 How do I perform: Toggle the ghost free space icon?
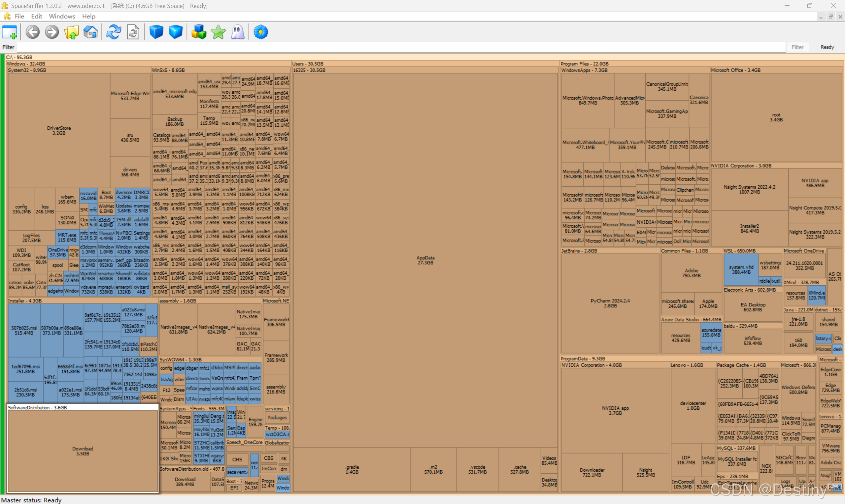click(x=238, y=32)
